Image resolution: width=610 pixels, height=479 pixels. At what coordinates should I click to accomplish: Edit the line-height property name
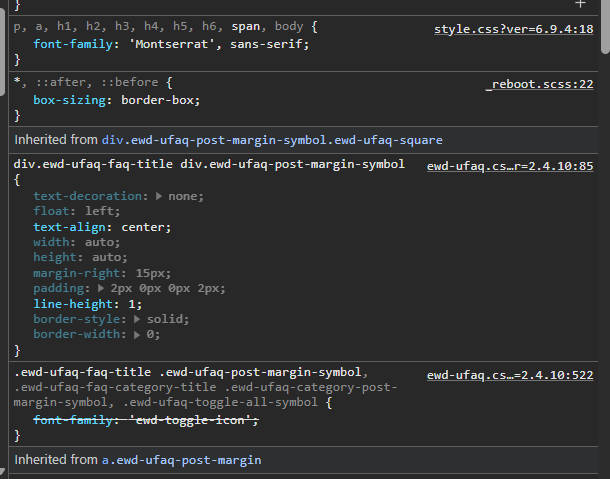pyautogui.click(x=73, y=304)
